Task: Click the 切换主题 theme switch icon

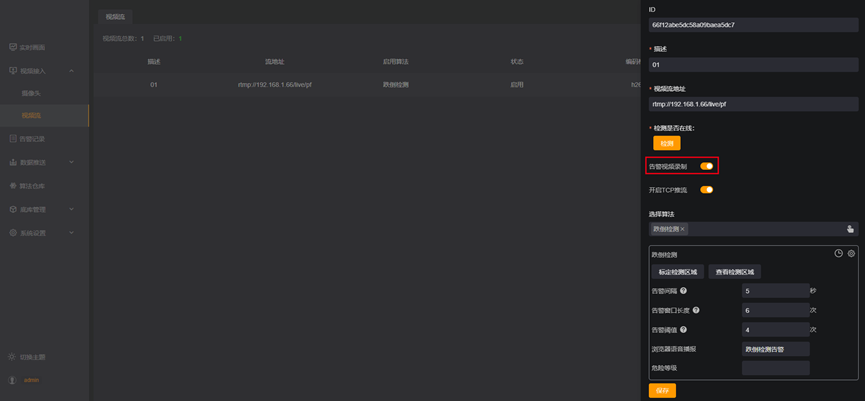Action: (x=13, y=357)
